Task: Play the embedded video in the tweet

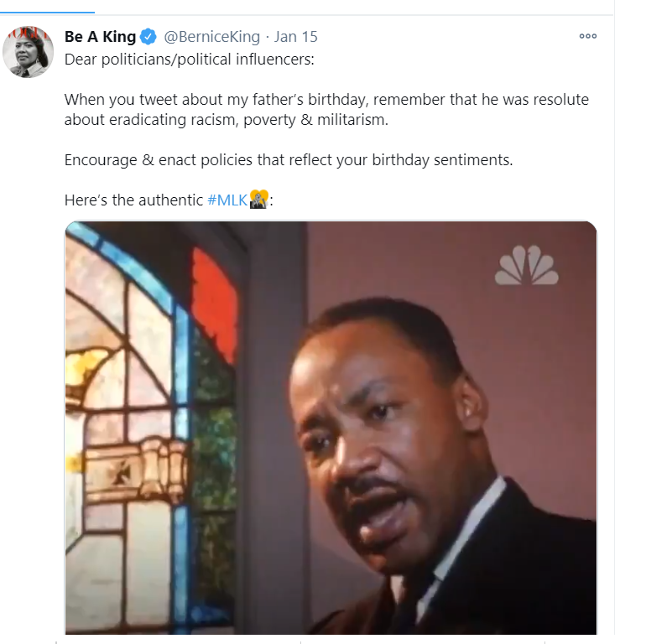Action: point(331,428)
